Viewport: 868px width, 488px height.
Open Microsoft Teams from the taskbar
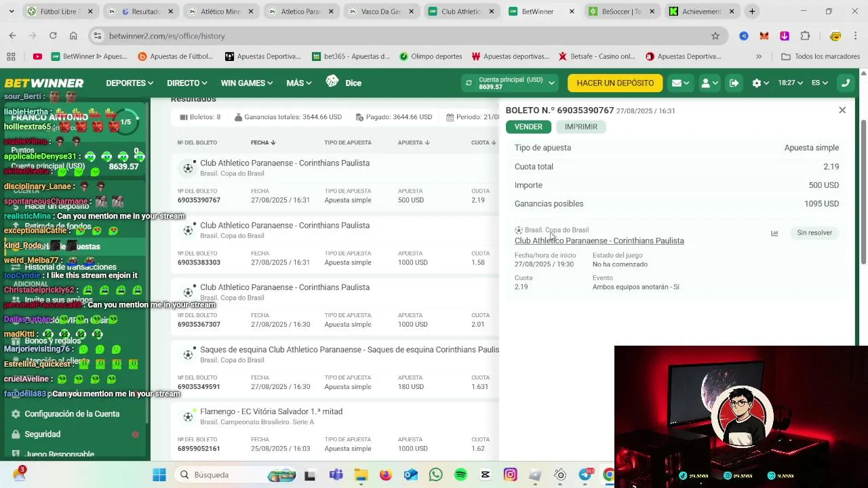[336, 475]
